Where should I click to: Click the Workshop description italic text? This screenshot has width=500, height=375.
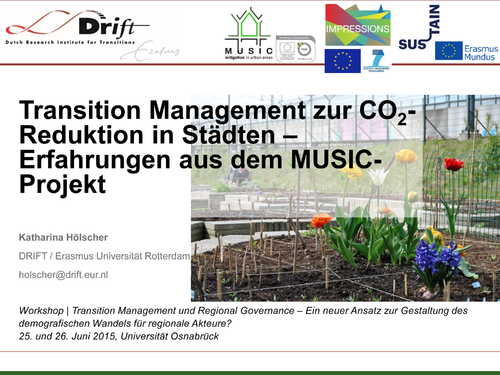(x=243, y=317)
